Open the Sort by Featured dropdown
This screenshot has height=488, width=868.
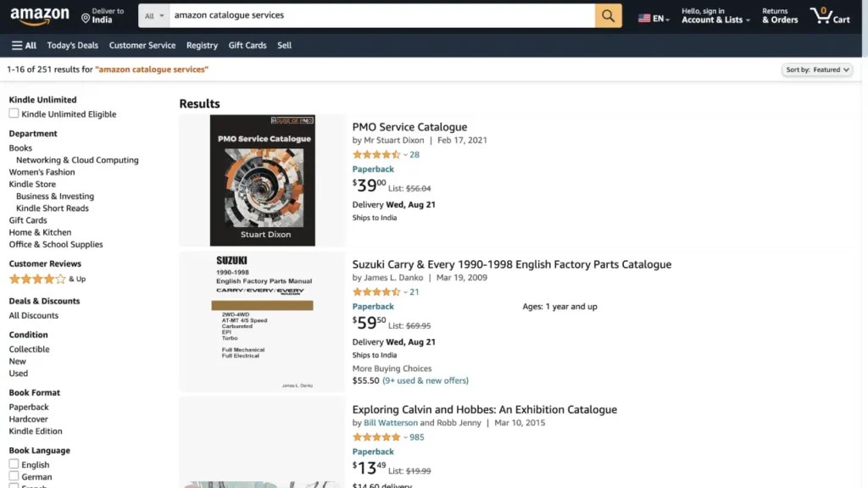pyautogui.click(x=816, y=69)
